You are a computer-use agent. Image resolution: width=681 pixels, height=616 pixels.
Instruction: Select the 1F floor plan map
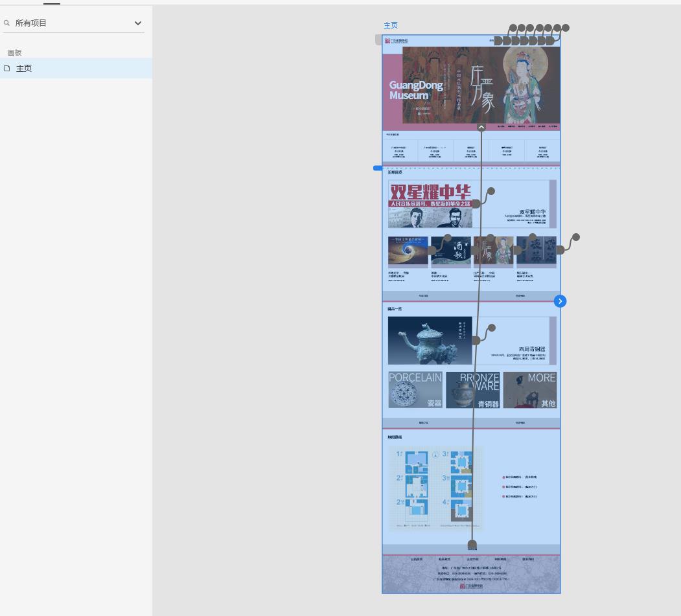click(416, 462)
